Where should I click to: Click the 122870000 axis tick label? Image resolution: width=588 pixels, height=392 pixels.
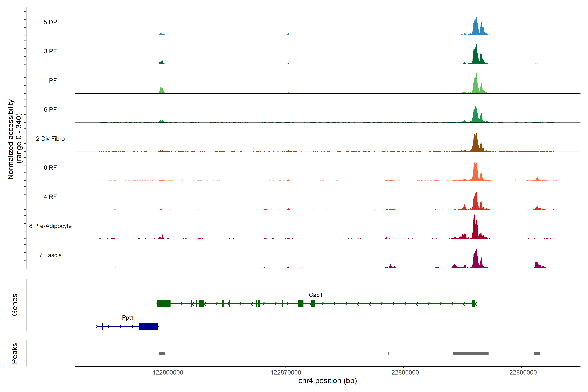(x=286, y=373)
